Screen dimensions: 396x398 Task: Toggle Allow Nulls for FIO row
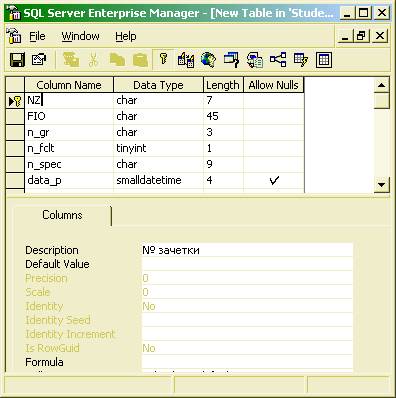[x=274, y=116]
